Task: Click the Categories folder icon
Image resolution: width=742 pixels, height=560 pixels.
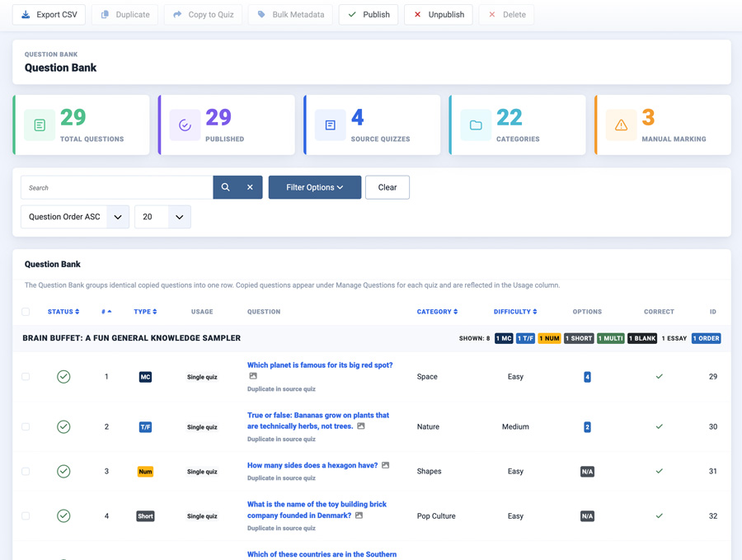Action: pyautogui.click(x=476, y=125)
